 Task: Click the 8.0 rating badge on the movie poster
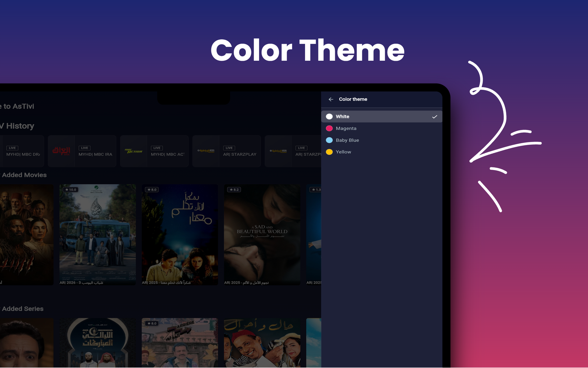(x=152, y=190)
